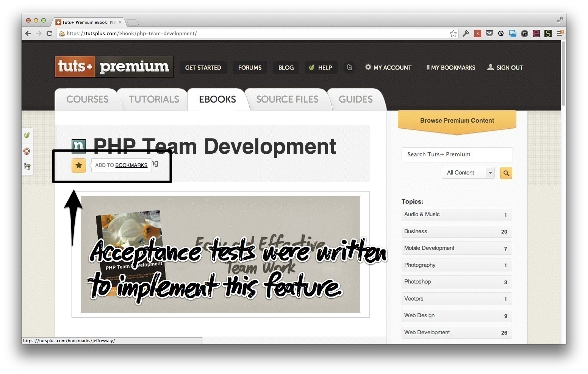588x374 pixels.
Task: Click the Help button with leaf
Action: click(321, 67)
